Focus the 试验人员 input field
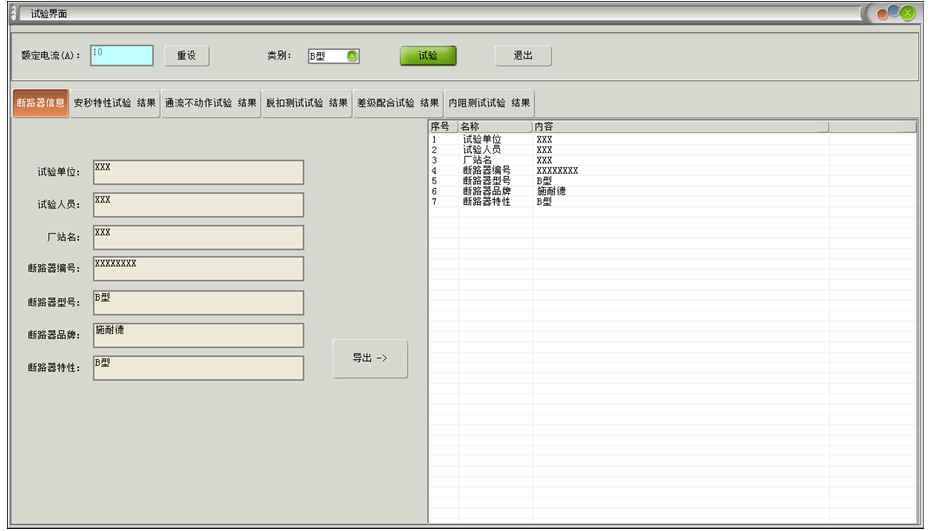 pos(198,205)
